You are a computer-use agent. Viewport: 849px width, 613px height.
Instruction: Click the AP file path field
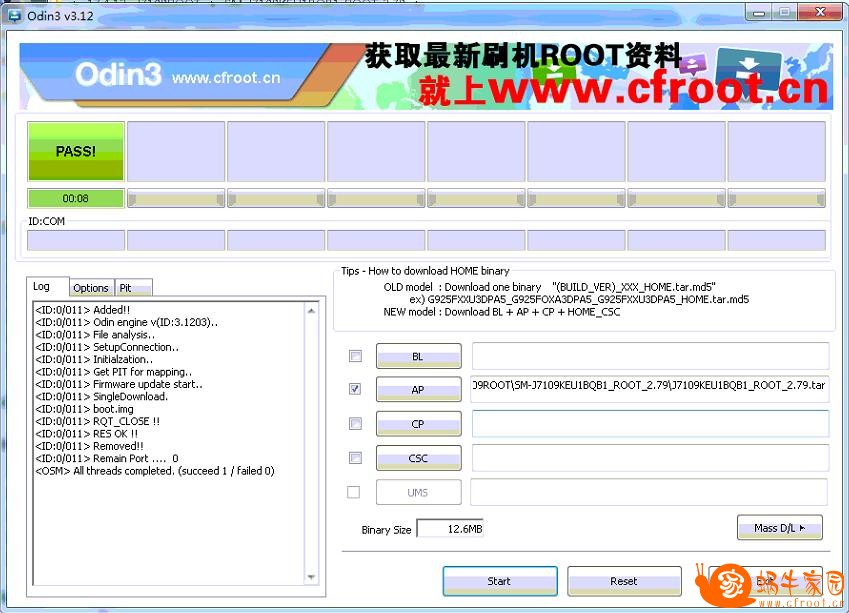click(649, 389)
